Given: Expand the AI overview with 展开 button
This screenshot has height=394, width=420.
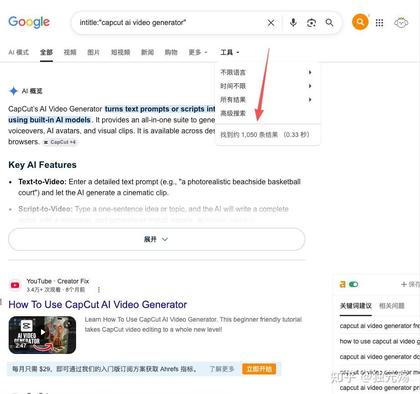Looking at the screenshot, I should point(156,239).
